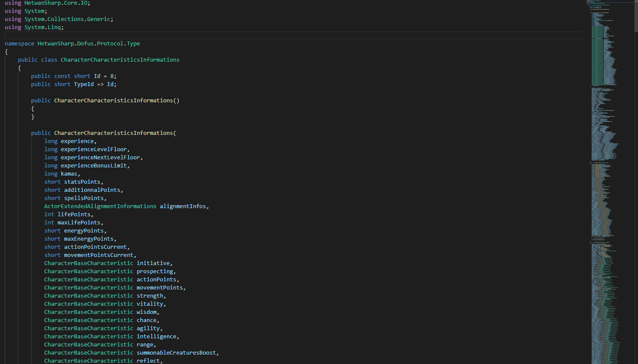Click "HetwanSharp.Core.IO" in the using line
This screenshot has height=364, width=638.
pyautogui.click(x=56, y=3)
